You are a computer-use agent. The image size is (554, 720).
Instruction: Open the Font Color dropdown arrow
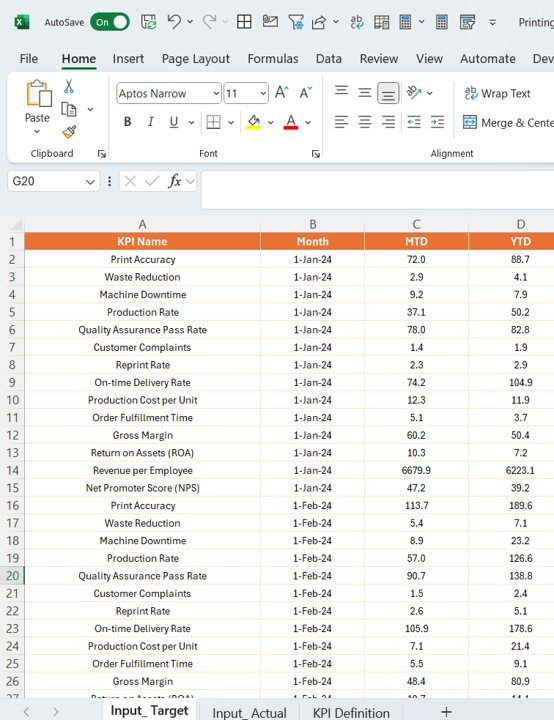[308, 122]
